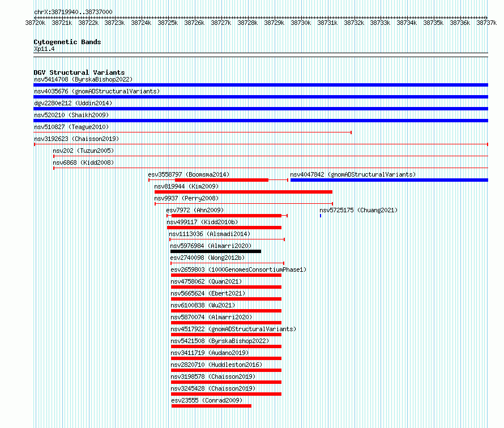Screen dimensions: 504x428
Task: Select the nsv4035676 gnomAD blue variant bar
Action: pos(260,97)
